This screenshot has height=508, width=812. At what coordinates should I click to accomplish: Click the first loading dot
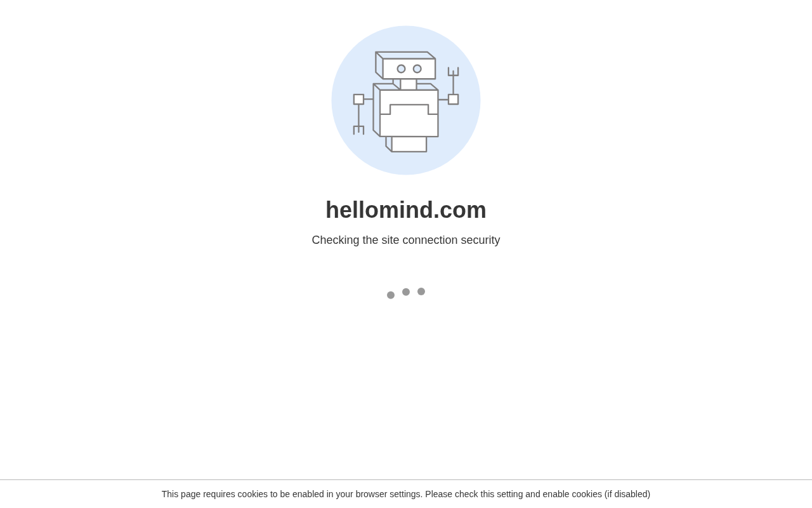coord(391,295)
